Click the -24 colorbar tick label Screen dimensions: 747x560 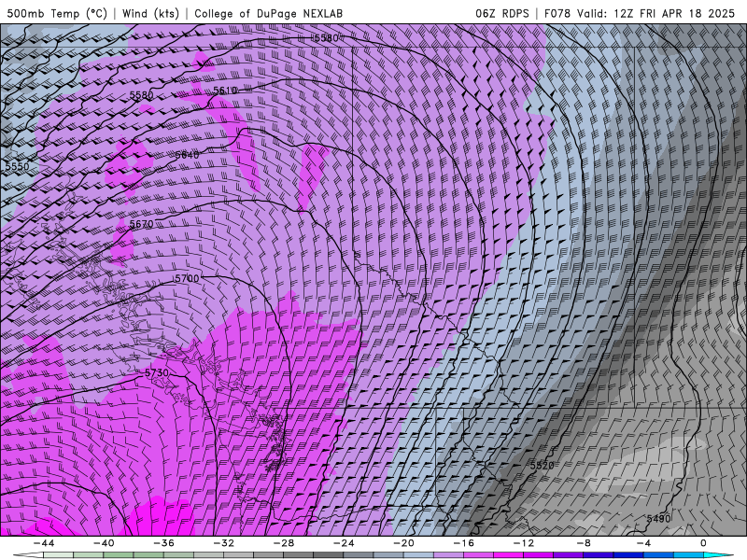pos(344,543)
